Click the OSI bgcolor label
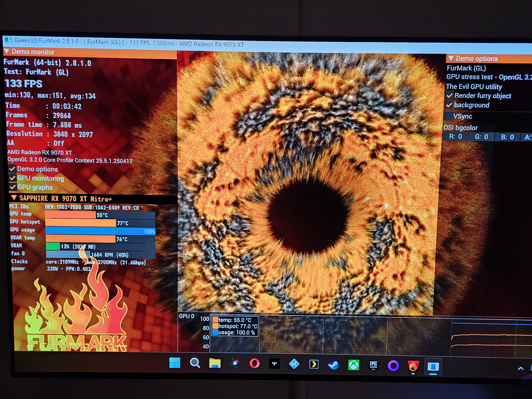Image resolution: width=532 pixels, height=399 pixels. pos(461,127)
